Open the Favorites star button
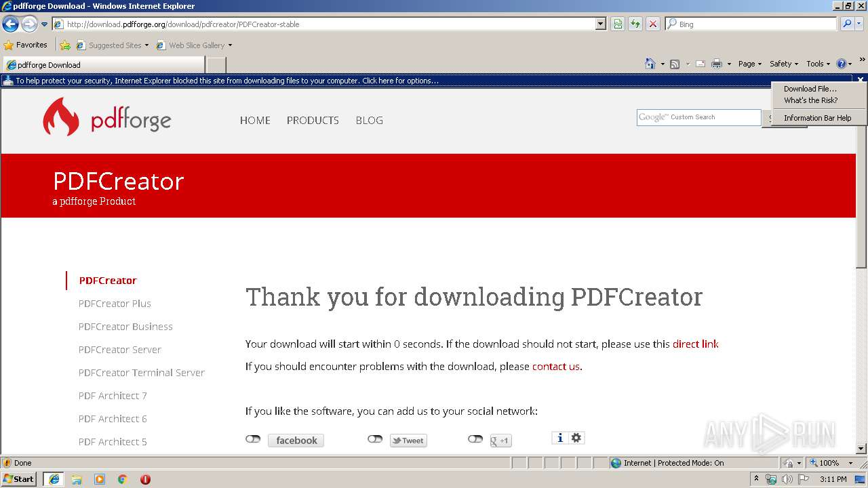 click(25, 45)
